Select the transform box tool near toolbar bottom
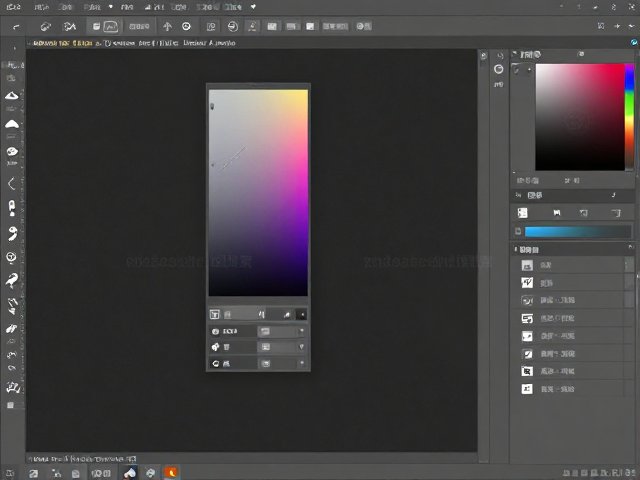 [x=13, y=387]
